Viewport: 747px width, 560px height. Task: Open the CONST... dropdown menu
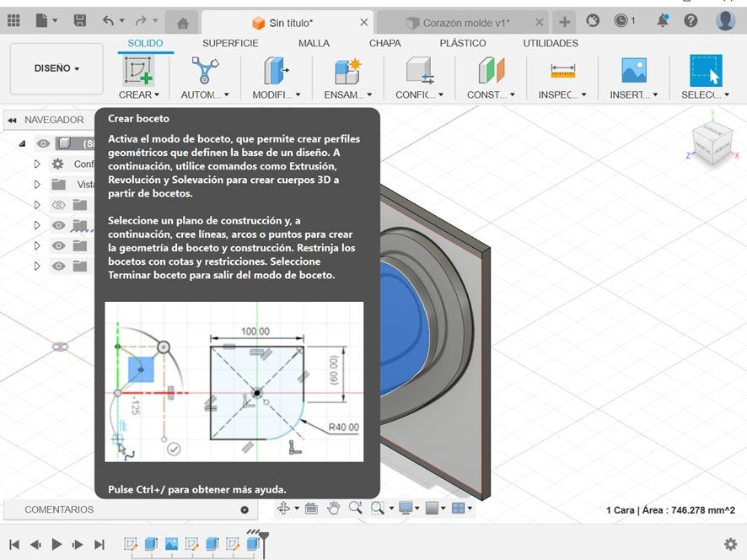[492, 94]
